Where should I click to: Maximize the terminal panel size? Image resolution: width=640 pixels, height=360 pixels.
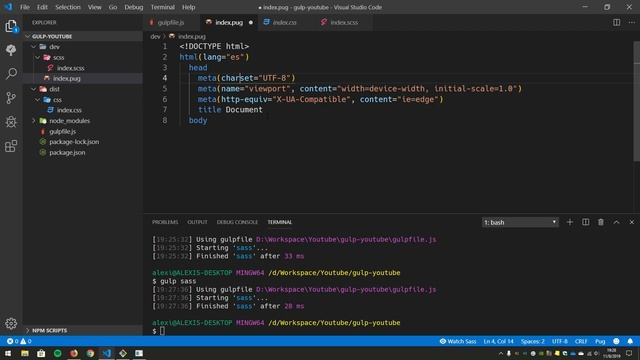[x=616, y=222]
